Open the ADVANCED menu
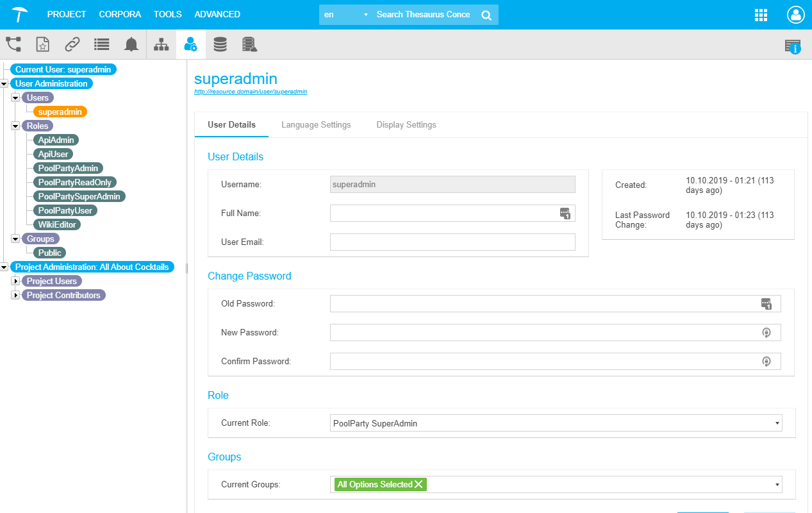 217,14
